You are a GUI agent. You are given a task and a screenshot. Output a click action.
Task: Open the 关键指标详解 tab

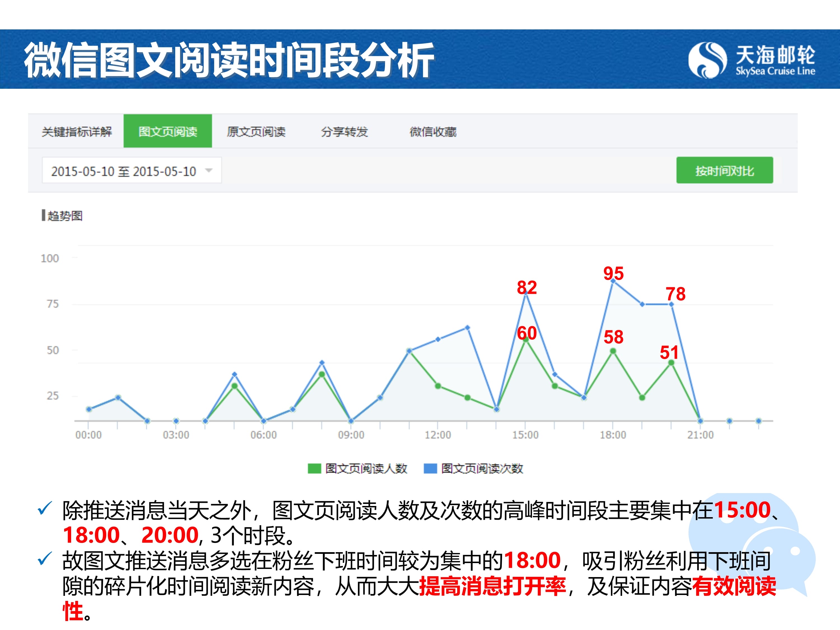click(x=77, y=132)
